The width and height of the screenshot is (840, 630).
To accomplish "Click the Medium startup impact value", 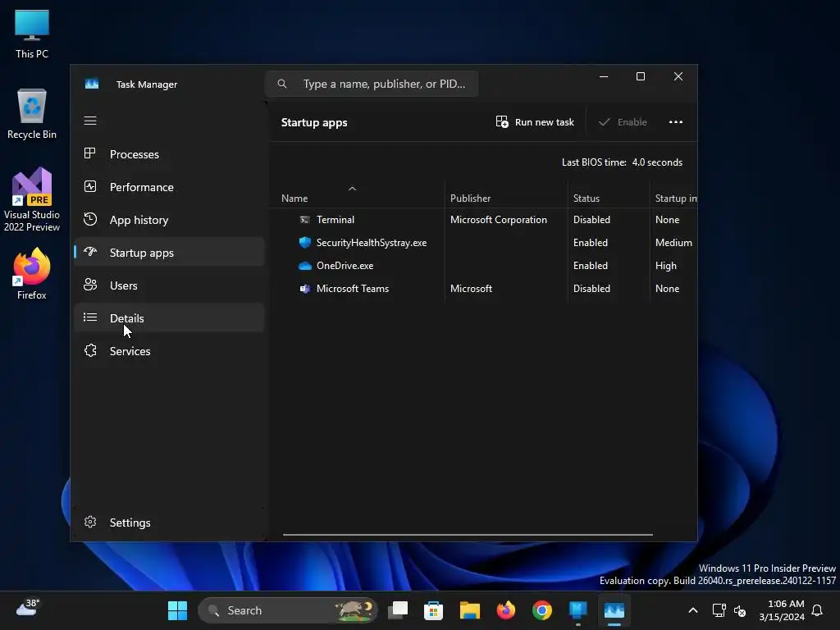I will (673, 243).
